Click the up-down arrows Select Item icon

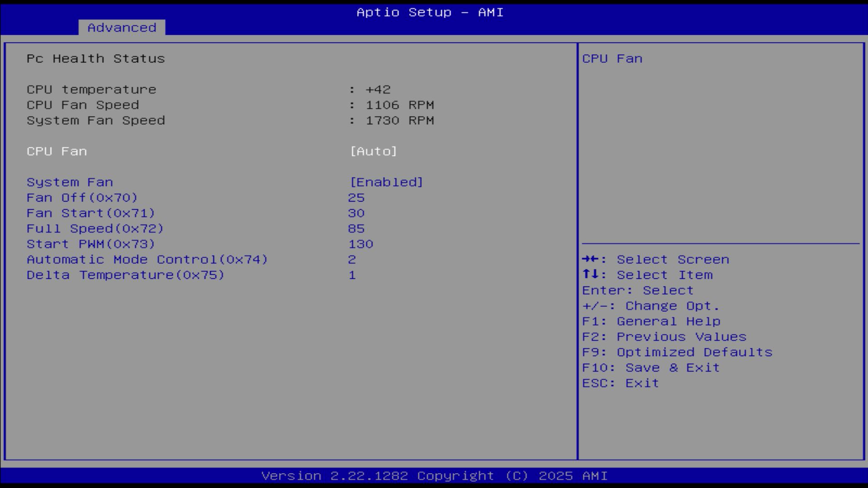(590, 274)
